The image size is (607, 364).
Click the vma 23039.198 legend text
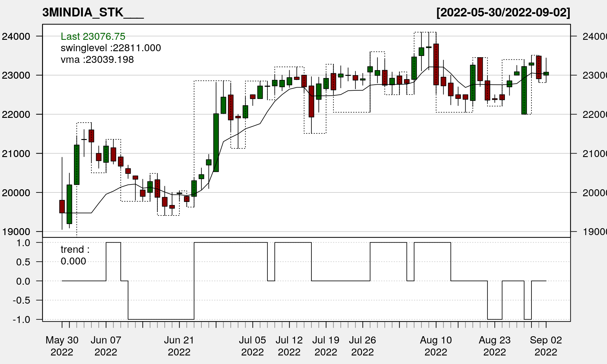(97, 60)
